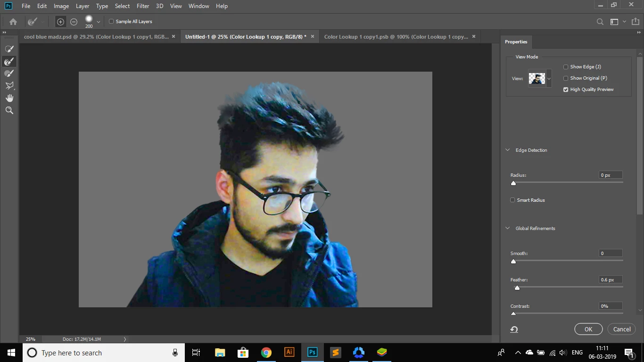
Task: Close the Untitled-1 document tab
Action: [312, 36]
